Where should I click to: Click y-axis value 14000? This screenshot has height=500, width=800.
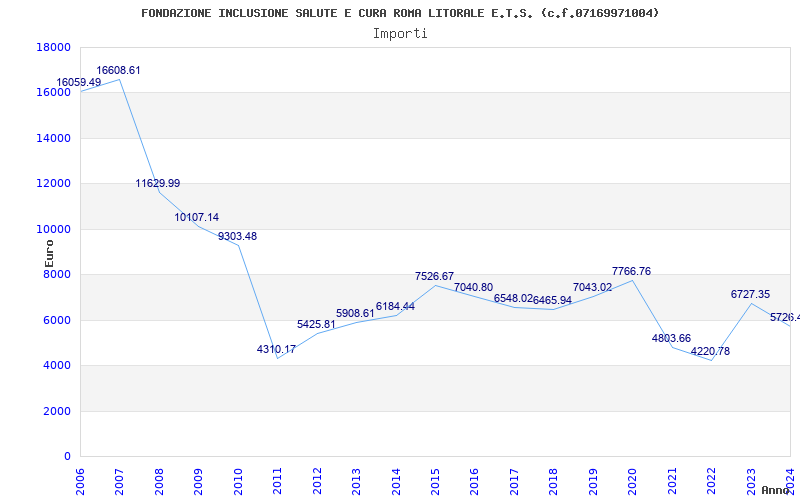pyautogui.click(x=54, y=138)
